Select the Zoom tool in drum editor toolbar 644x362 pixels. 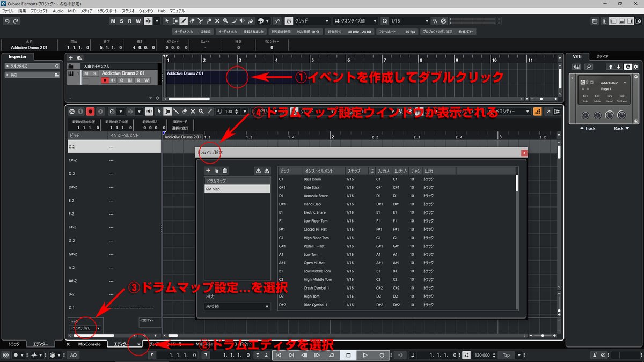(x=201, y=112)
